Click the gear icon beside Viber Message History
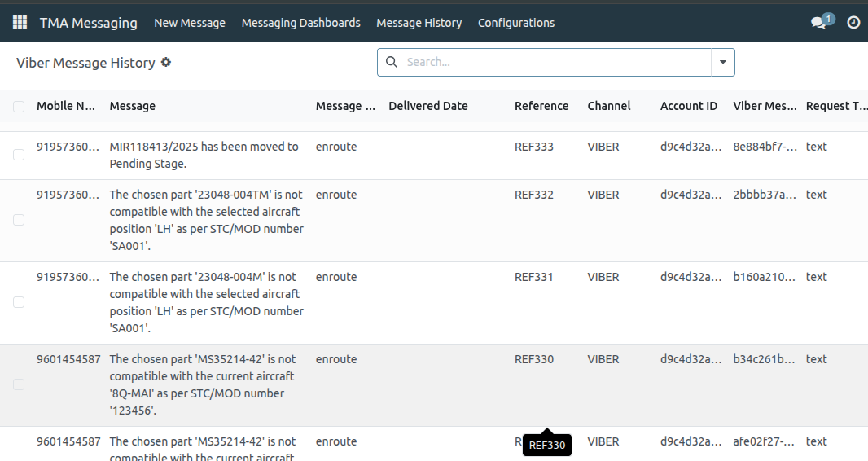 point(166,62)
